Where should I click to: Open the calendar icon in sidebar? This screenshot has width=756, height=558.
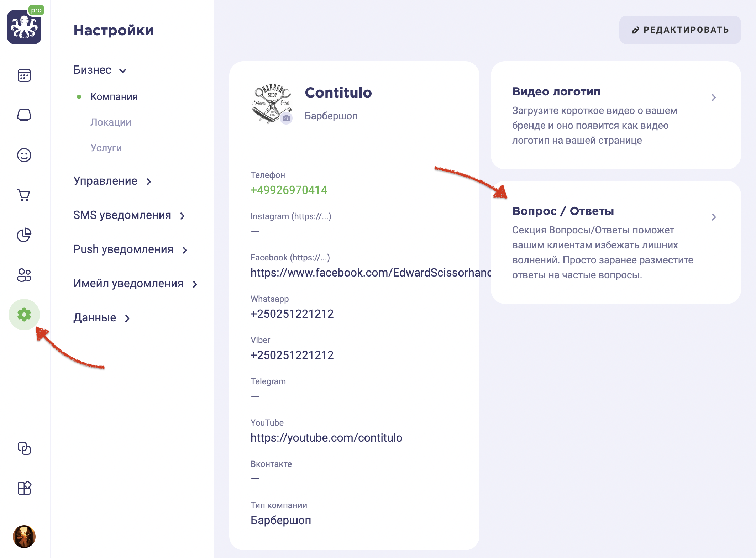coord(24,75)
